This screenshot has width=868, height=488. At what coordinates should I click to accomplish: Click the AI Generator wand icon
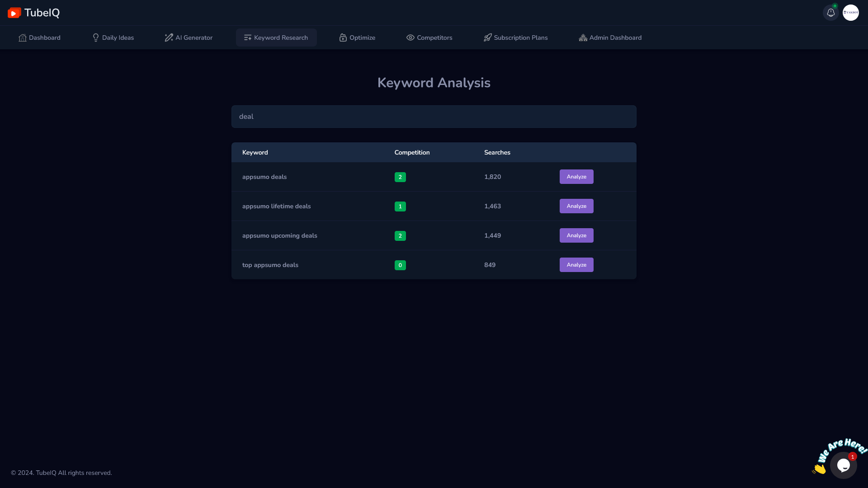(169, 38)
